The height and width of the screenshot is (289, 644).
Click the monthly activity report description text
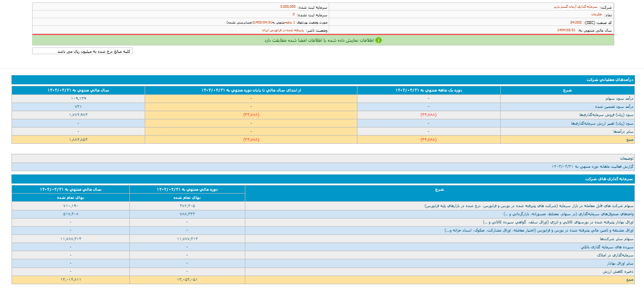click(592, 166)
